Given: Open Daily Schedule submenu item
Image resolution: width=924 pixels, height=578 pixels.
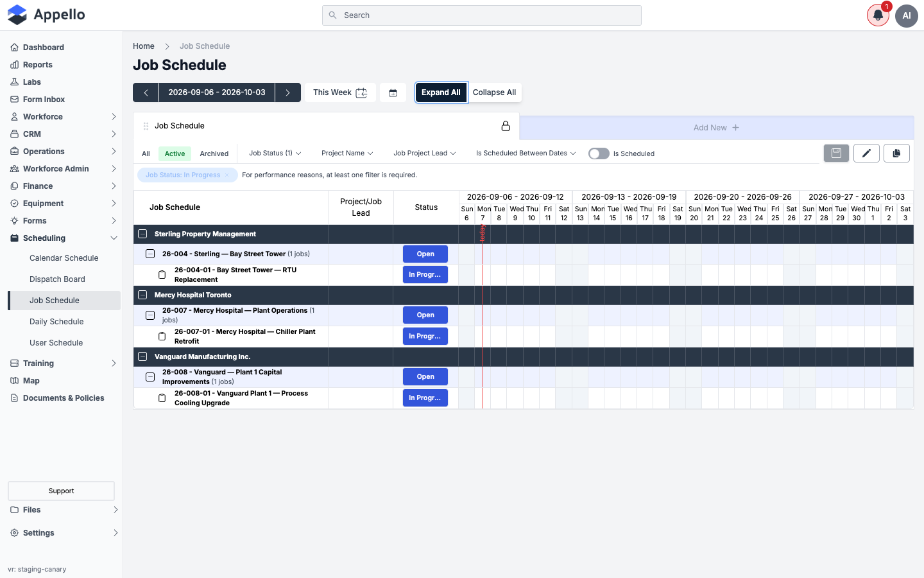Looking at the screenshot, I should pyautogui.click(x=64, y=322).
